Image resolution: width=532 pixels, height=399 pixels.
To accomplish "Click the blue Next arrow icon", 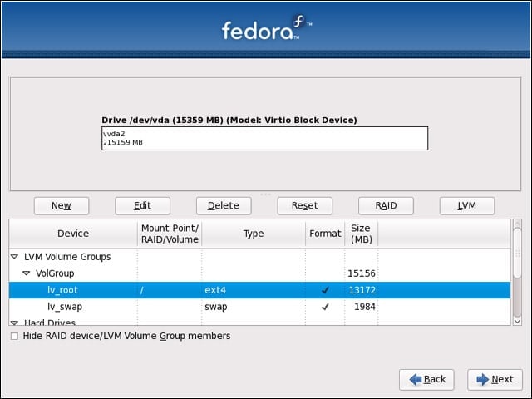I will (x=482, y=379).
